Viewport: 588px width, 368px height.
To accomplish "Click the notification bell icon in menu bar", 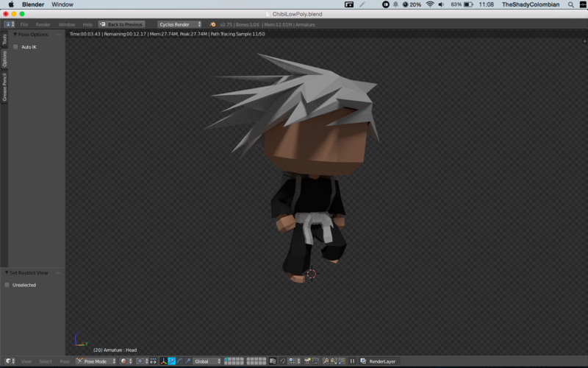I will pyautogui.click(x=395, y=4).
